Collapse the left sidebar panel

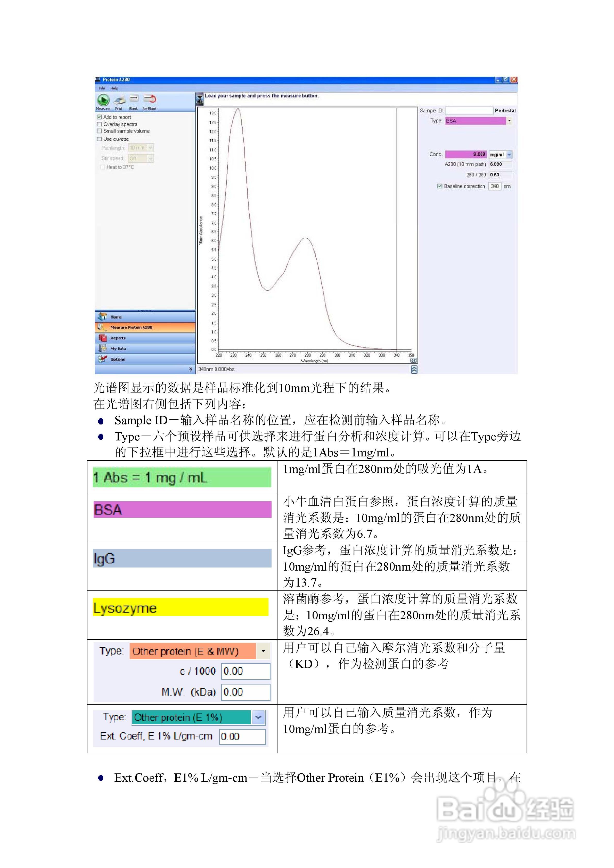191,369
